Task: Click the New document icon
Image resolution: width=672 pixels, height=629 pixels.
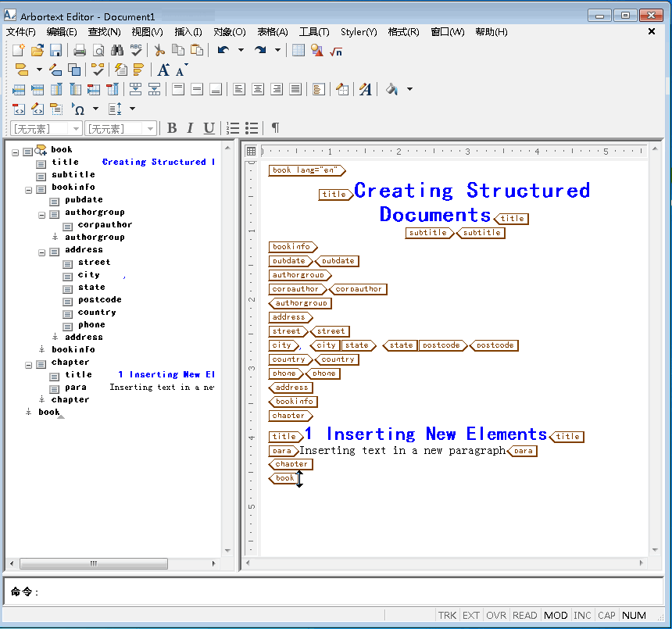Action: tap(19, 51)
